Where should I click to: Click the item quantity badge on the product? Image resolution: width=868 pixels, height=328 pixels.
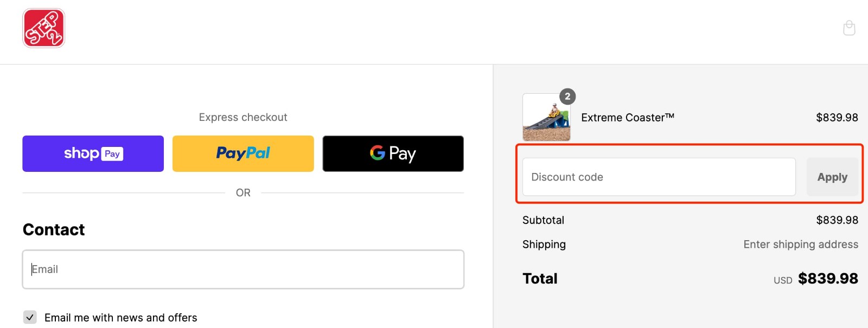566,97
